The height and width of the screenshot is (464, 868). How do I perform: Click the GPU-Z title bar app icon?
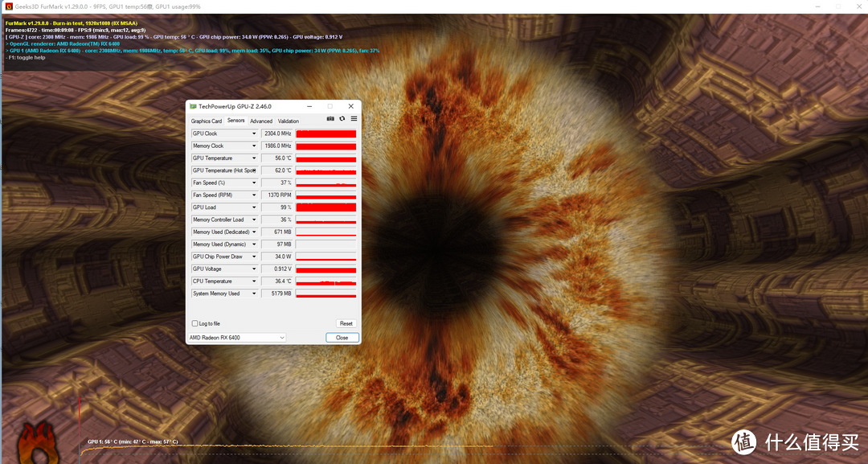193,106
